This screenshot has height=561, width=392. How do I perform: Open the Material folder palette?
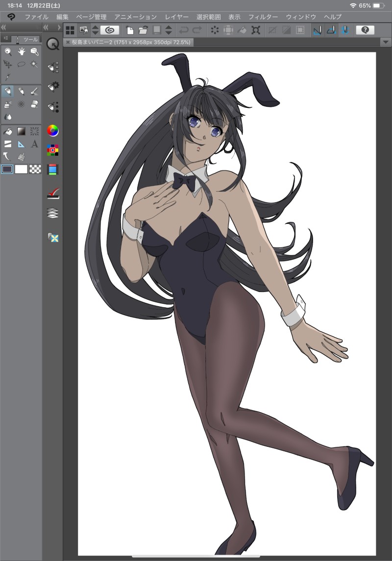[x=53, y=237]
